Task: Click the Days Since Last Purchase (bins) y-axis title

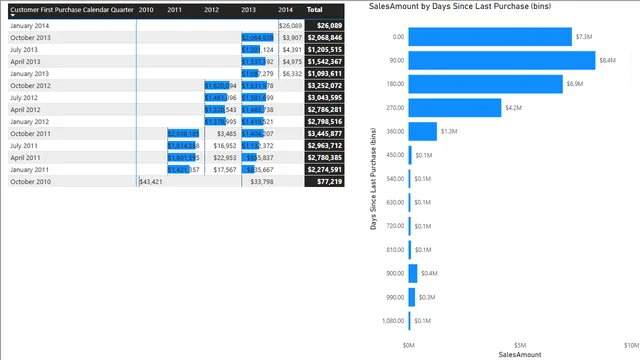Action: click(x=373, y=179)
